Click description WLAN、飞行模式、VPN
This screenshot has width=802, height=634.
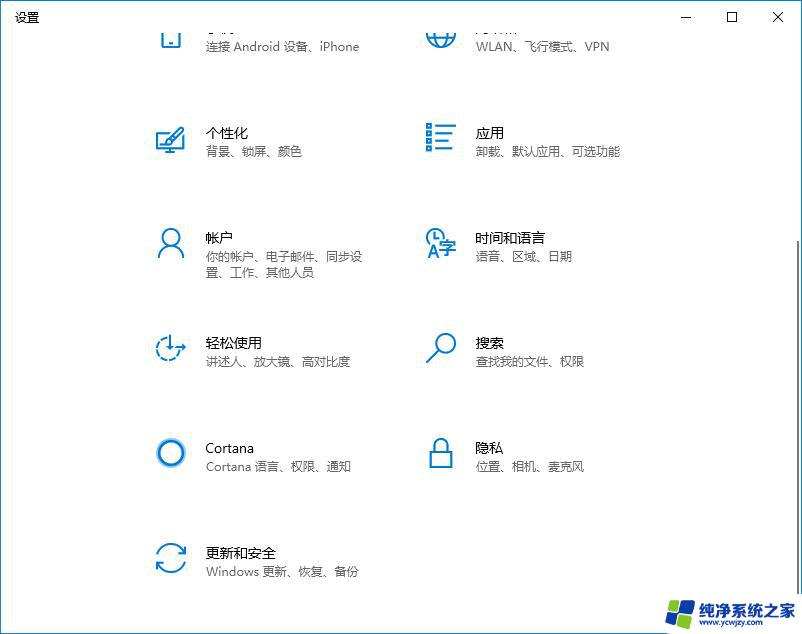tap(543, 47)
